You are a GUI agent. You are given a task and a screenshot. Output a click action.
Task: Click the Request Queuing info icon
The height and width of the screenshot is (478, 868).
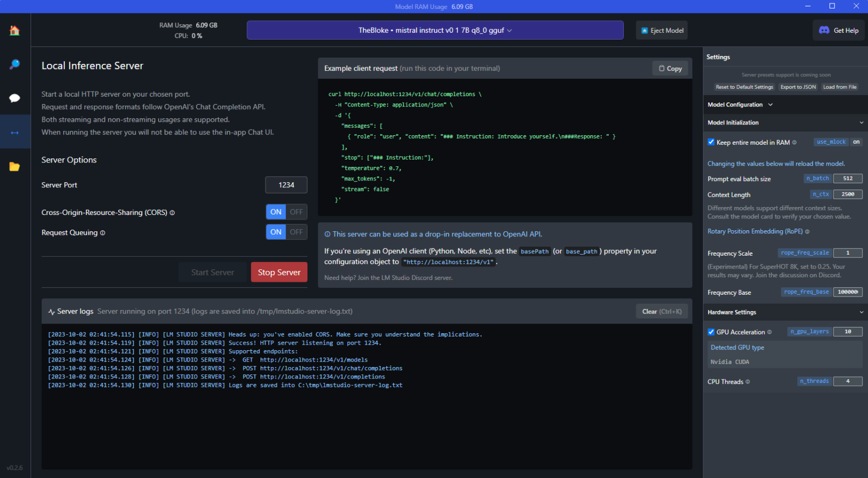[x=102, y=233]
